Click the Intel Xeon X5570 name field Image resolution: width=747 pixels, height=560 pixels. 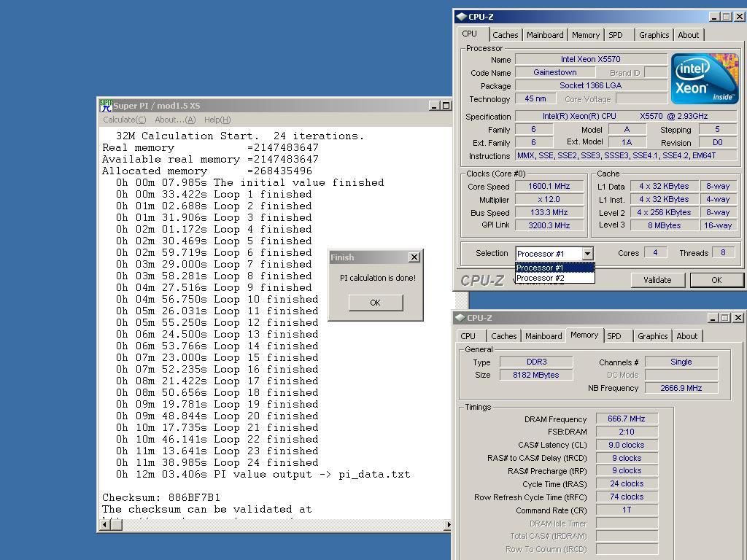click(591, 59)
